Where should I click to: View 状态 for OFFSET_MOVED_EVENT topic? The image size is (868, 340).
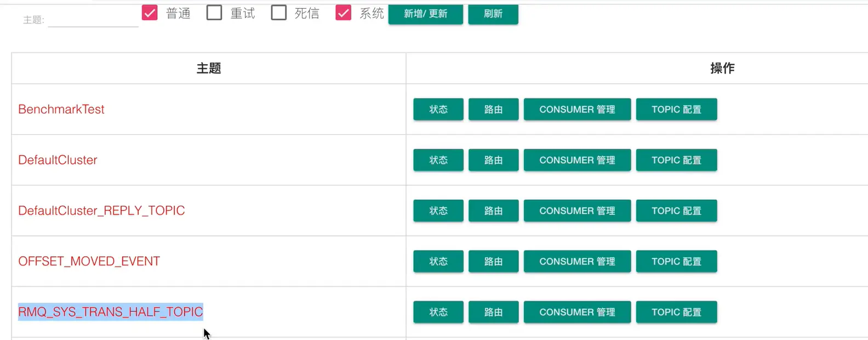pyautogui.click(x=438, y=261)
